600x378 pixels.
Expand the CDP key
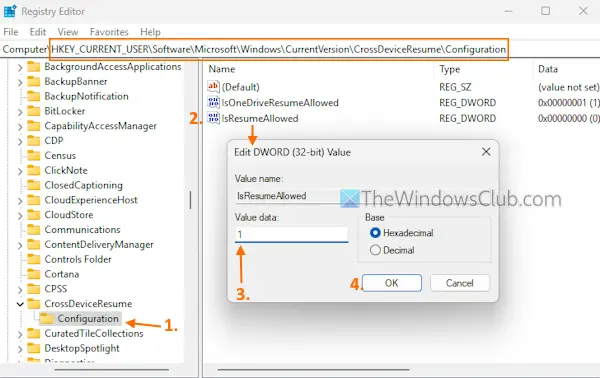[20, 142]
